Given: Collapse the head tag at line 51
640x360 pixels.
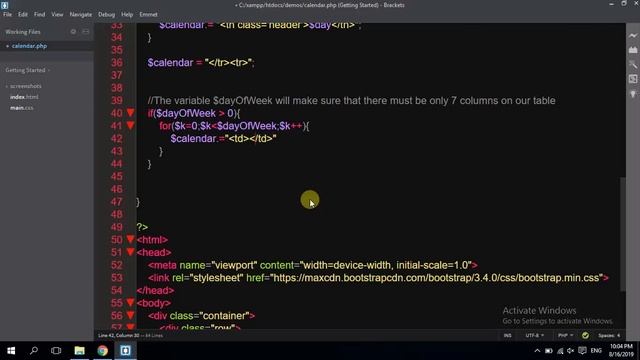Looking at the screenshot, I should 130,252.
